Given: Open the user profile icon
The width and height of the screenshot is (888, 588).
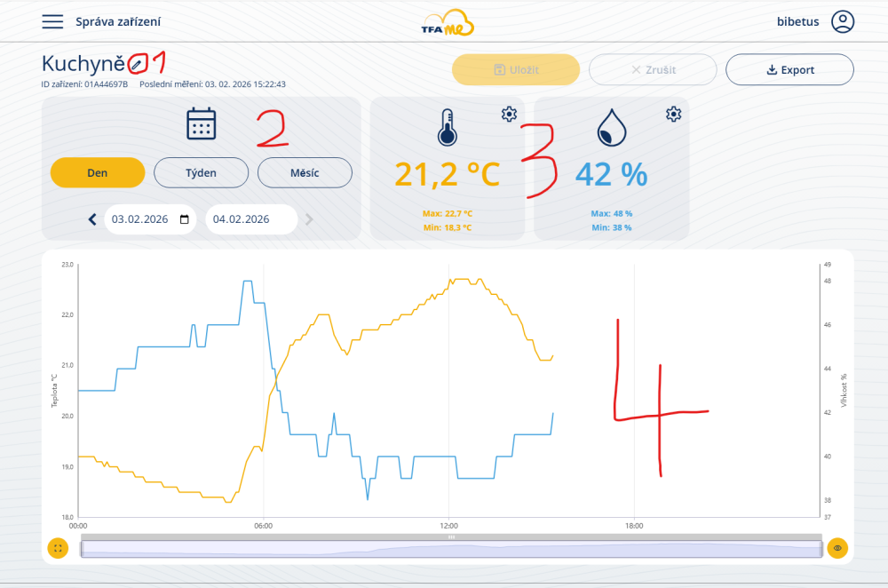Looking at the screenshot, I should pos(842,22).
